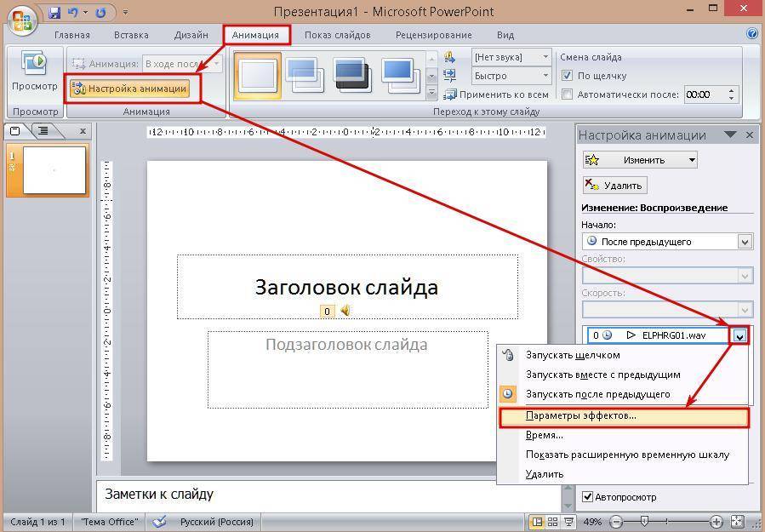The width and height of the screenshot is (765, 532).
Task: Click the Normal view status bar icon
Action: click(537, 521)
